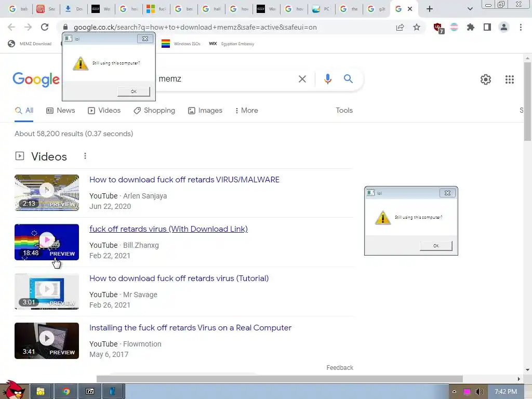The height and width of the screenshot is (399, 532).
Task: Open MEMZ Download bookmark
Action: click(30, 44)
